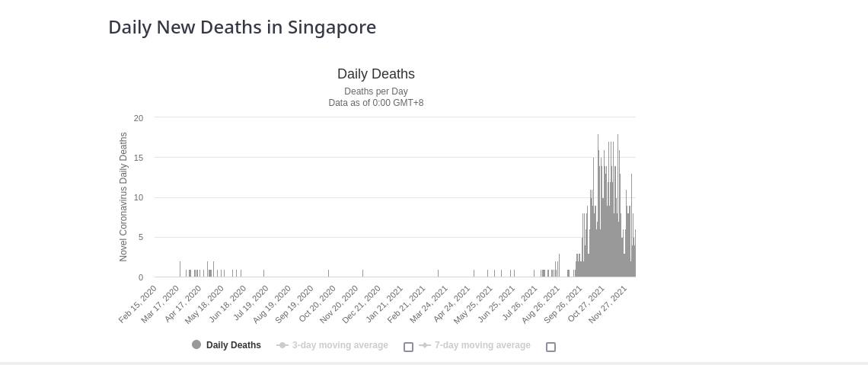
Task: Click the gray Daily Deaths legend circle
Action: click(196, 344)
